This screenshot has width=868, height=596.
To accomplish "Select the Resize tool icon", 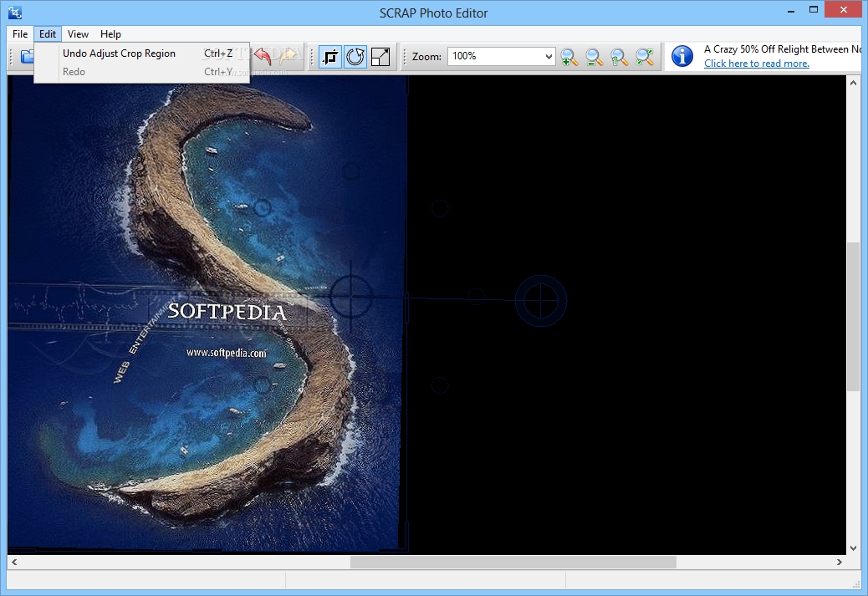I will coord(380,57).
